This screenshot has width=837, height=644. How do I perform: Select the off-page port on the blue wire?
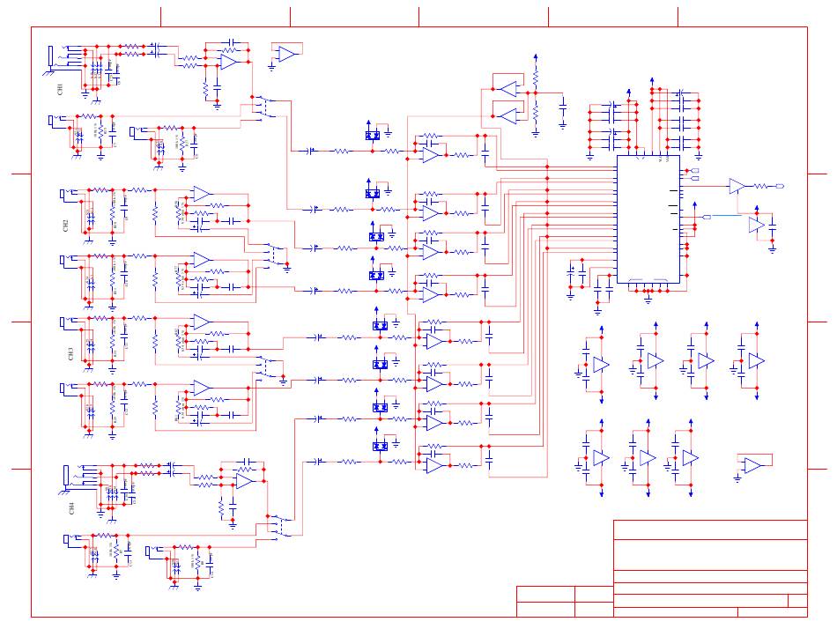click(x=707, y=217)
